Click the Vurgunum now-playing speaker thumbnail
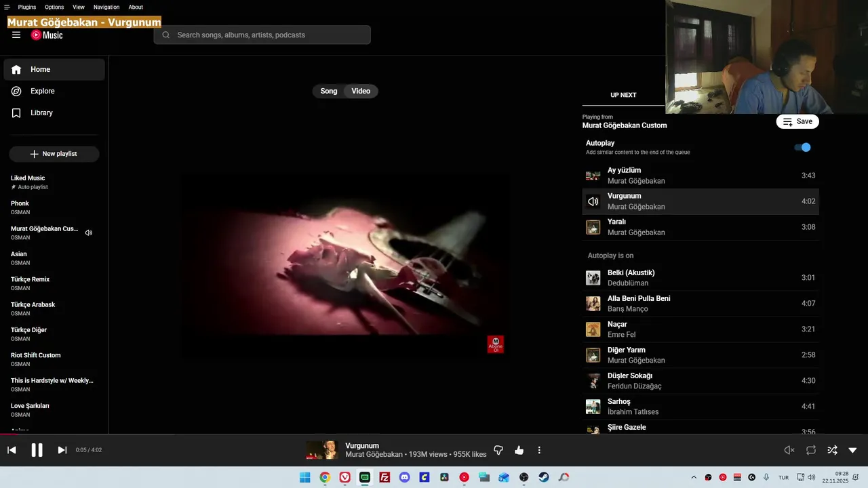868x488 pixels. coord(593,201)
